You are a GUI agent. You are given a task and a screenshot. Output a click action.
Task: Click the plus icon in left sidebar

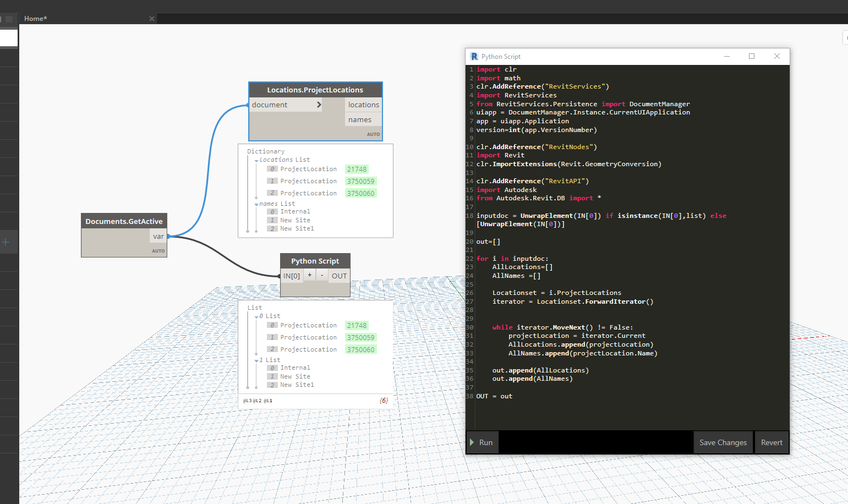pyautogui.click(x=6, y=242)
